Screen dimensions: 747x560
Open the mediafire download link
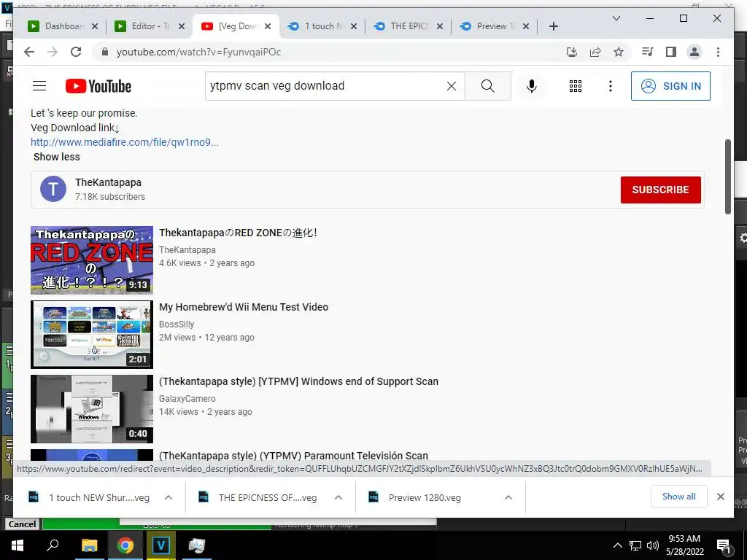coord(125,142)
